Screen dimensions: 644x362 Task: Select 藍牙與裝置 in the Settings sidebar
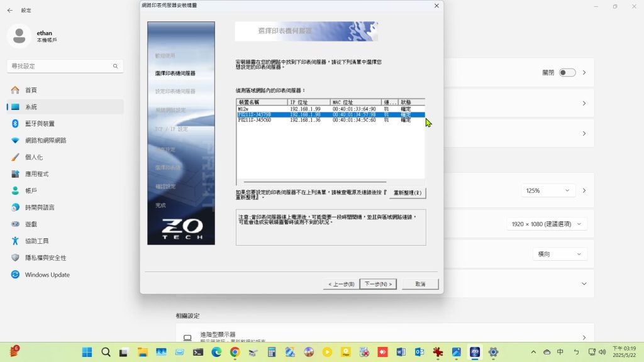click(48, 124)
